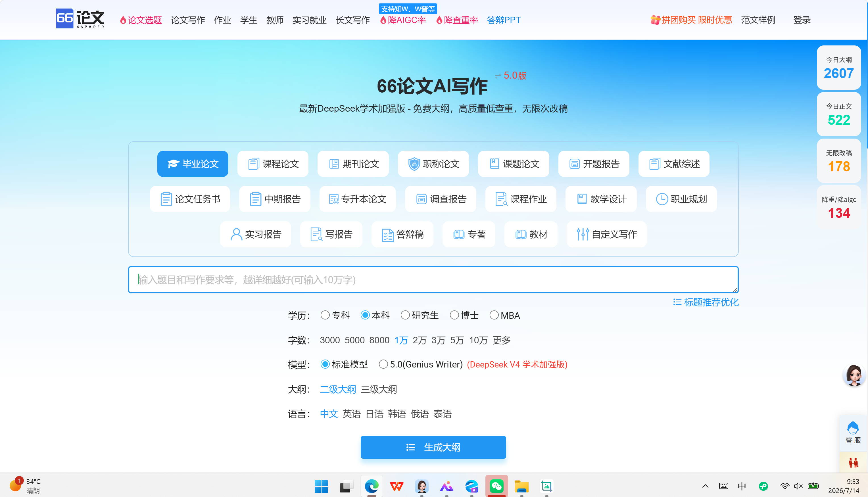This screenshot has width=868, height=497.
Task: Click the topic and requirements input field
Action: coord(433,280)
